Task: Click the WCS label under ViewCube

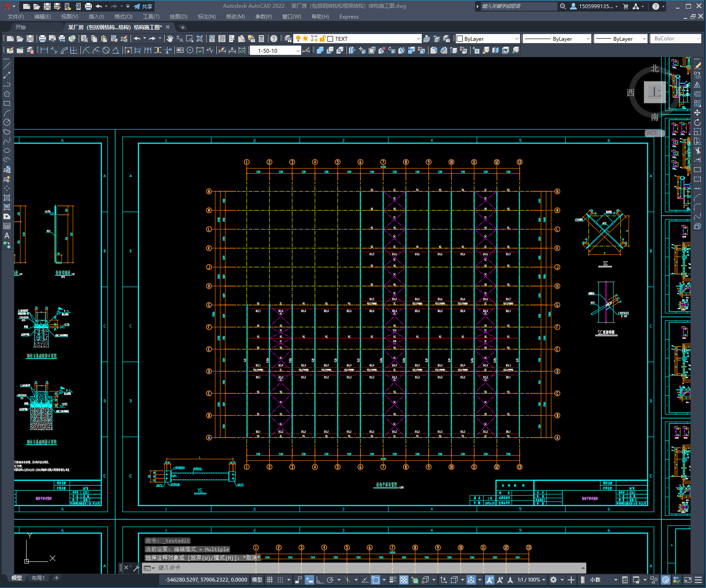Action: point(651,133)
